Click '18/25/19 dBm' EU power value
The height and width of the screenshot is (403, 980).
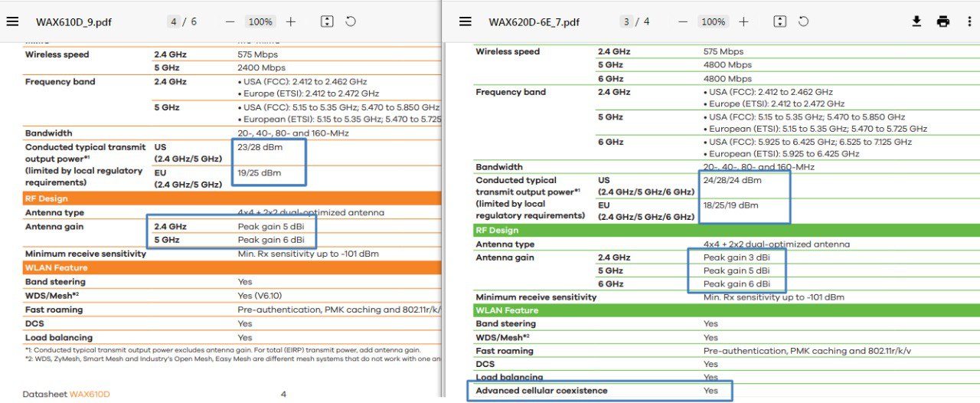[x=731, y=205]
